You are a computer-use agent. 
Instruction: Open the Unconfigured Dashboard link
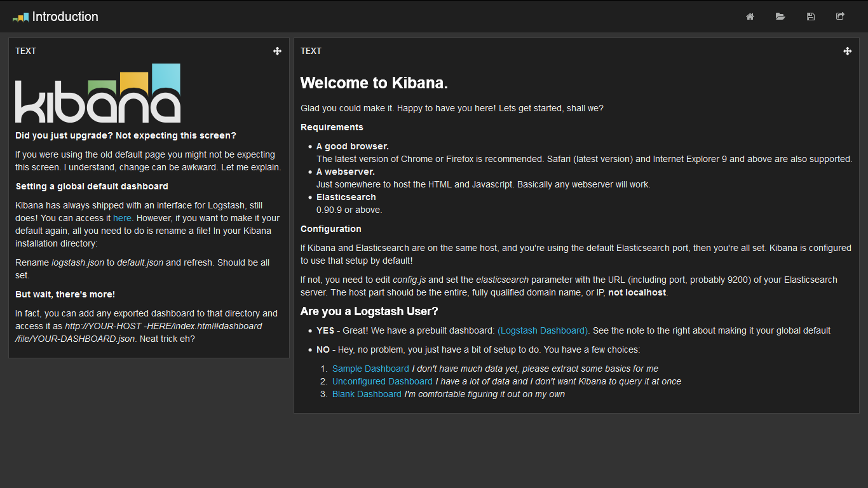(382, 381)
